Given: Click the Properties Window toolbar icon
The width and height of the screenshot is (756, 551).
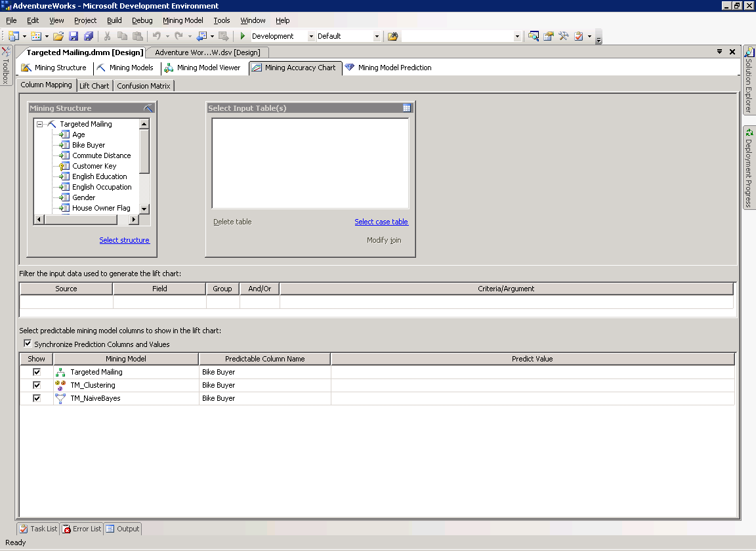Looking at the screenshot, I should (549, 36).
